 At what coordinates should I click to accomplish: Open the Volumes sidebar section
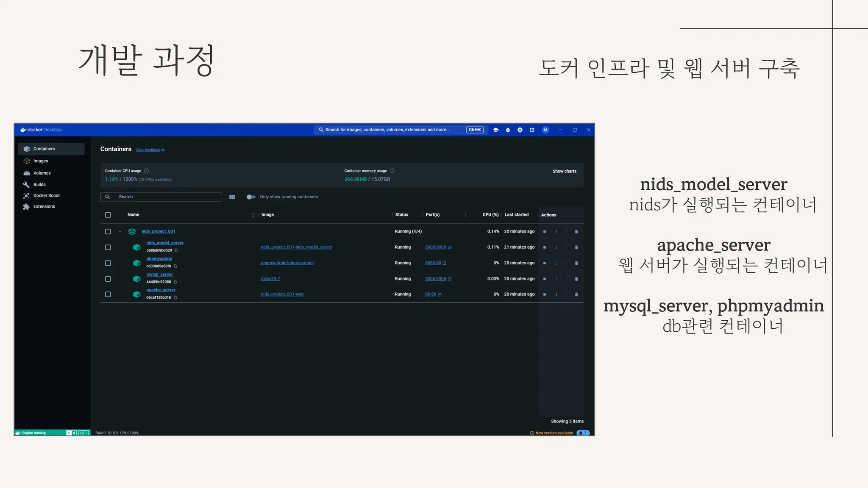[42, 173]
